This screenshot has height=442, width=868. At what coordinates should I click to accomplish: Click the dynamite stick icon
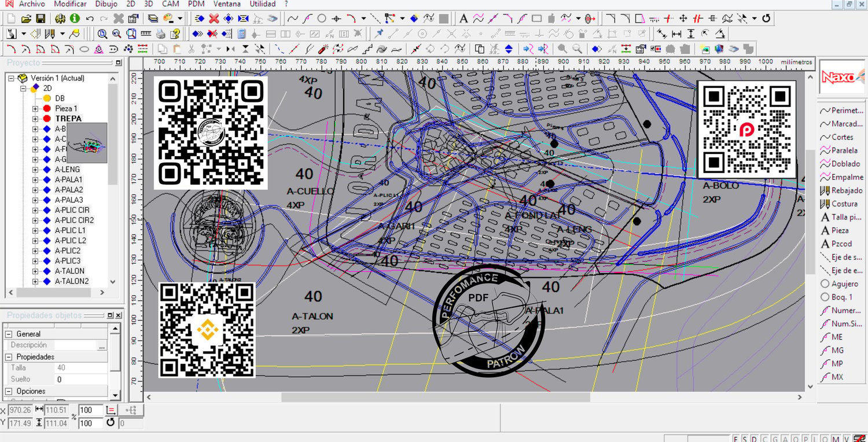click(323, 49)
